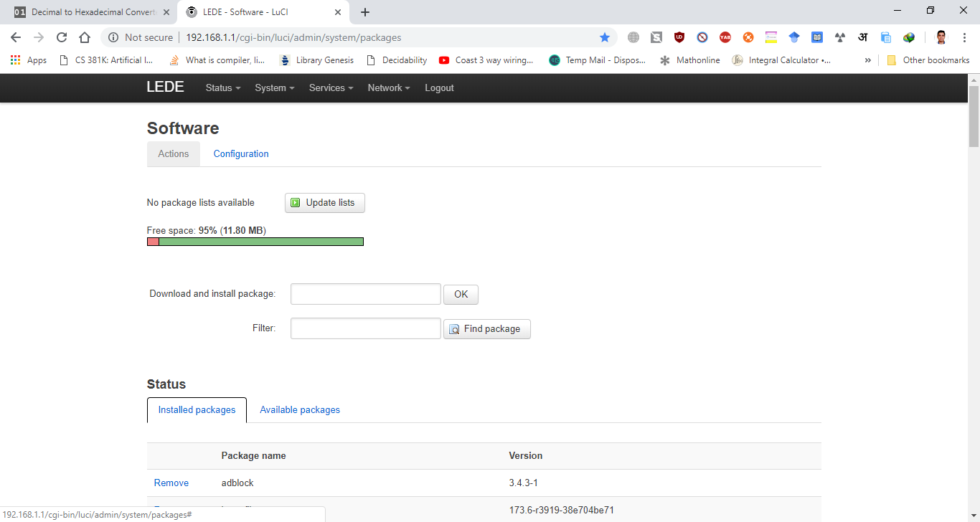Open the Temp Mail bookmark

coord(597,60)
